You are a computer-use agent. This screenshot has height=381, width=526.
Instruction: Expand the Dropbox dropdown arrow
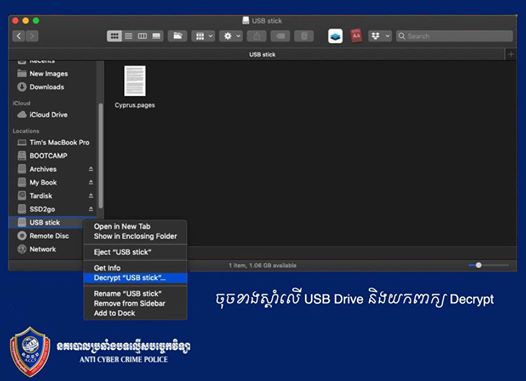pos(387,36)
